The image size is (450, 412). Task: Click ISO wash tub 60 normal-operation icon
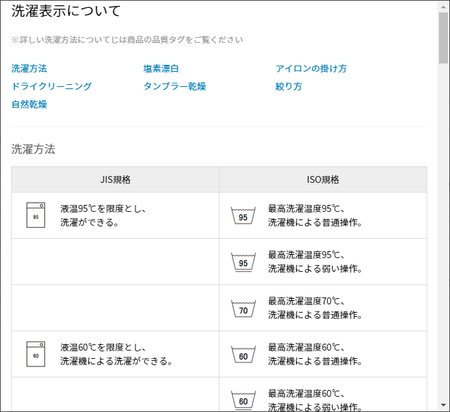pyautogui.click(x=243, y=355)
